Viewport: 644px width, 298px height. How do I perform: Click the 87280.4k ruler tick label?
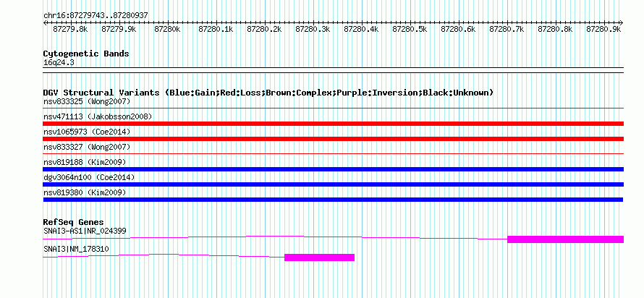coord(361,29)
